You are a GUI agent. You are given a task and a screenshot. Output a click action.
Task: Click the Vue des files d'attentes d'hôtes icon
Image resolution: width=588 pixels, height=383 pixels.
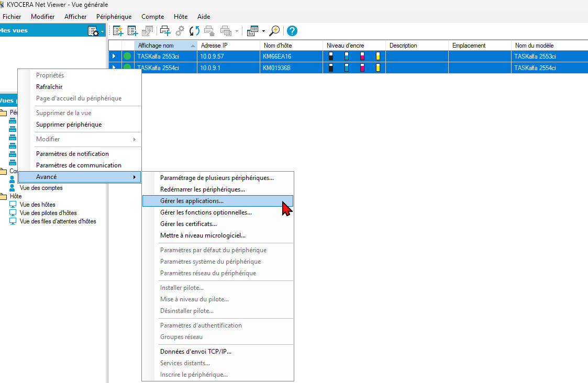13,221
